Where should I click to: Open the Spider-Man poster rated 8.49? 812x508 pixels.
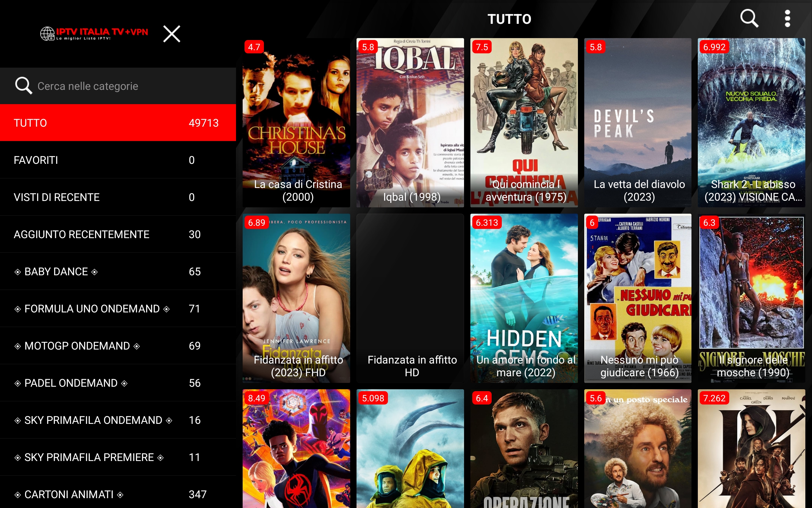pyautogui.click(x=296, y=449)
